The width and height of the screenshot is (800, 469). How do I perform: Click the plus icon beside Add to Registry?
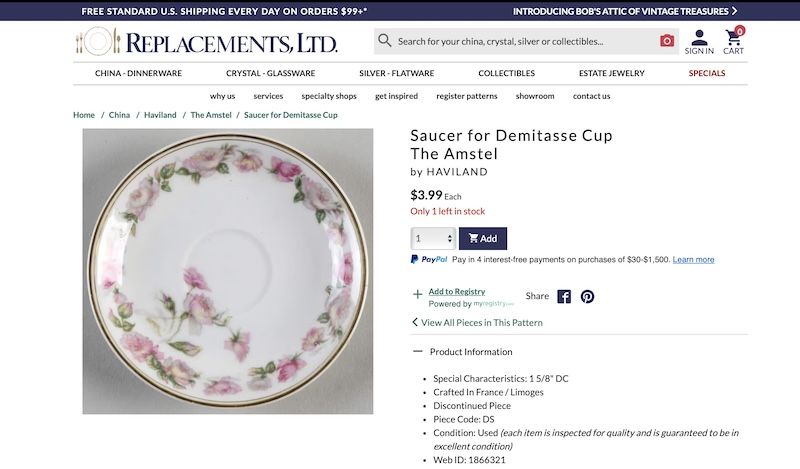[417, 295]
